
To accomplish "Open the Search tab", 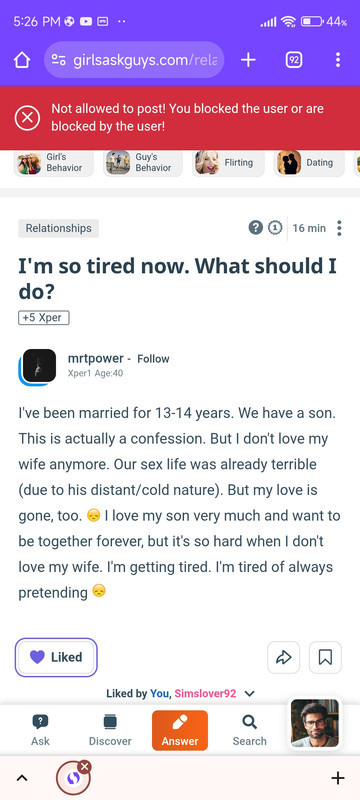I will pos(249,730).
